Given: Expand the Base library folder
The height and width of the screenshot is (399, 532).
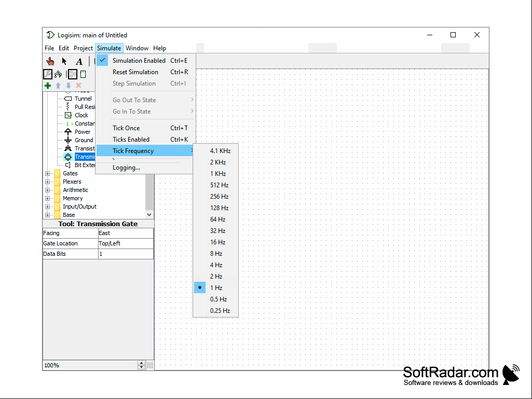Looking at the screenshot, I should [48, 215].
